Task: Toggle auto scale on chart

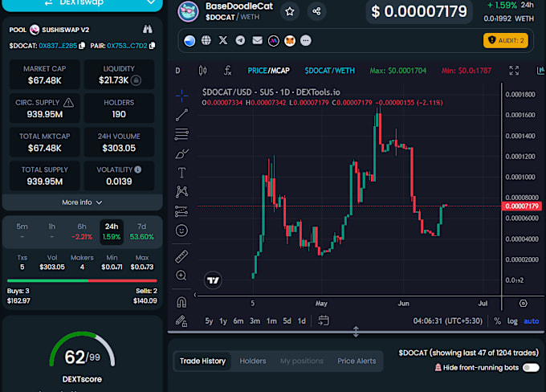Action: 531,321
